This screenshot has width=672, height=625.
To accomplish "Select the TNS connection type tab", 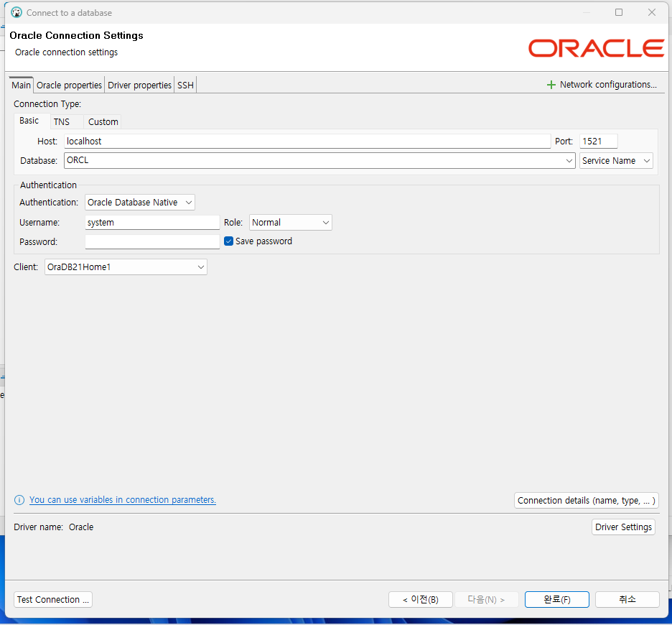I will coord(62,122).
